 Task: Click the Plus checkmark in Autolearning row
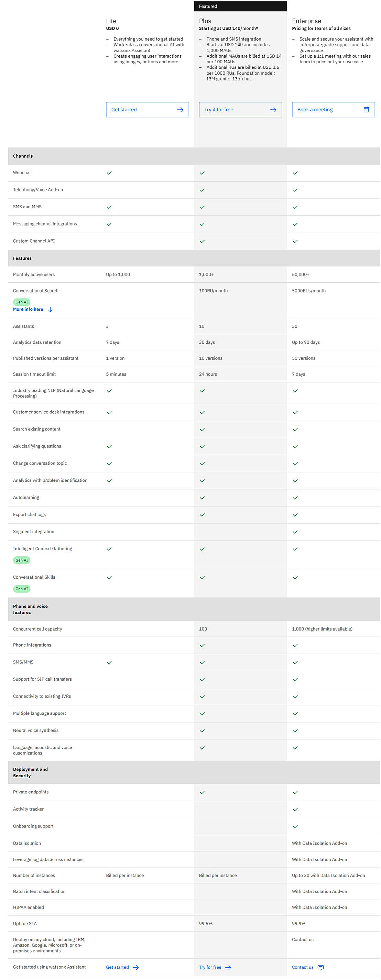coord(202,498)
